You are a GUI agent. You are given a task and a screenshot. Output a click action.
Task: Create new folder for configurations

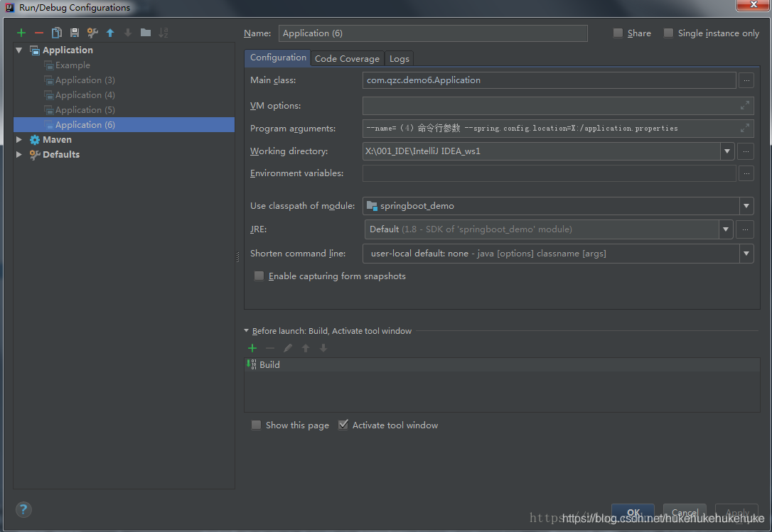tap(146, 33)
